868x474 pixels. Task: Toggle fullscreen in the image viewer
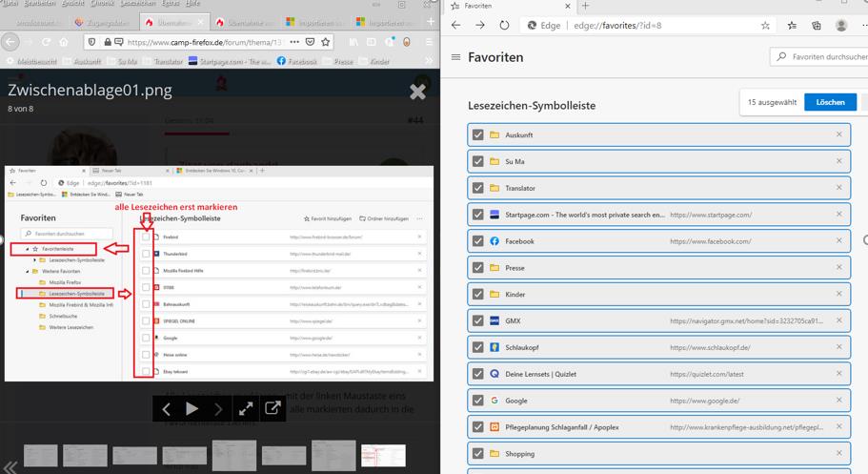coord(246,409)
